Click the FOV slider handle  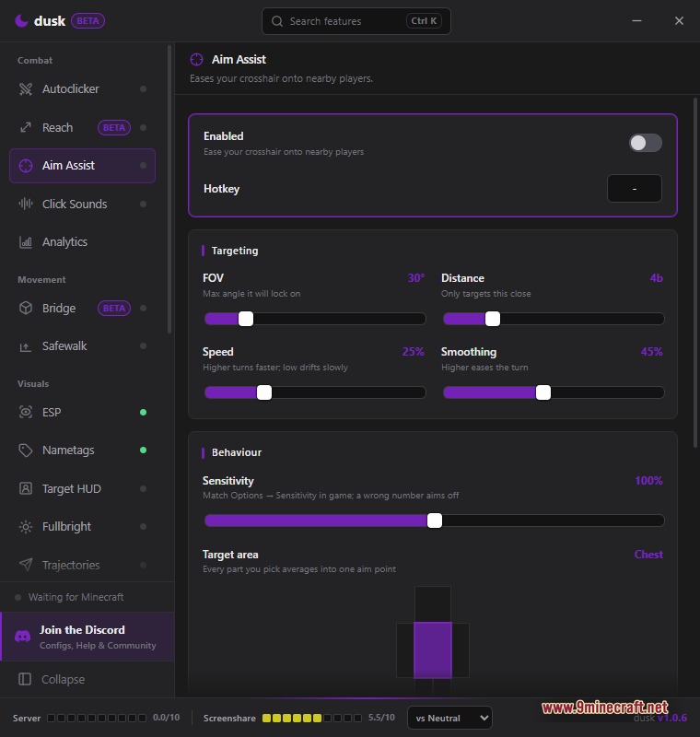coord(246,319)
